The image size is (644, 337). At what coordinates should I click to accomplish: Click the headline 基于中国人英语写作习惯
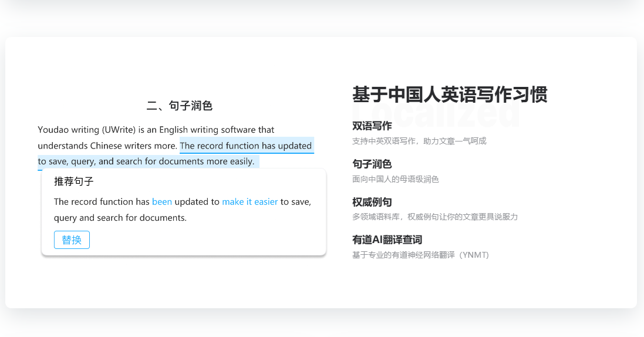coord(450,95)
